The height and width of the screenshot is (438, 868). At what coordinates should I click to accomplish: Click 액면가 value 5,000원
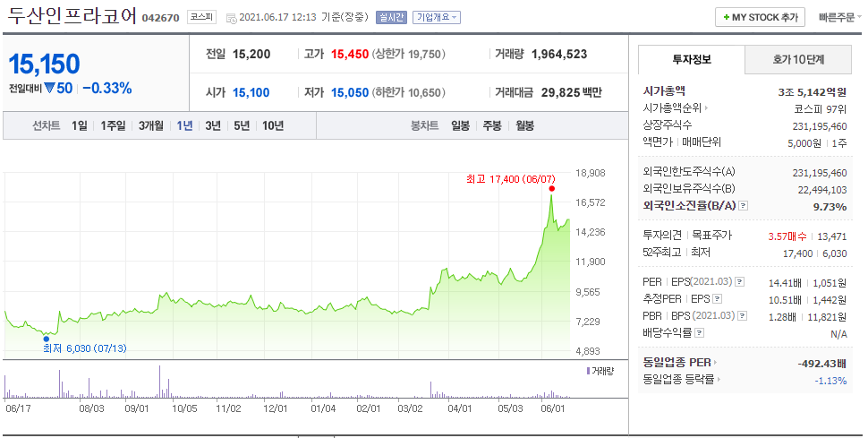click(x=804, y=143)
